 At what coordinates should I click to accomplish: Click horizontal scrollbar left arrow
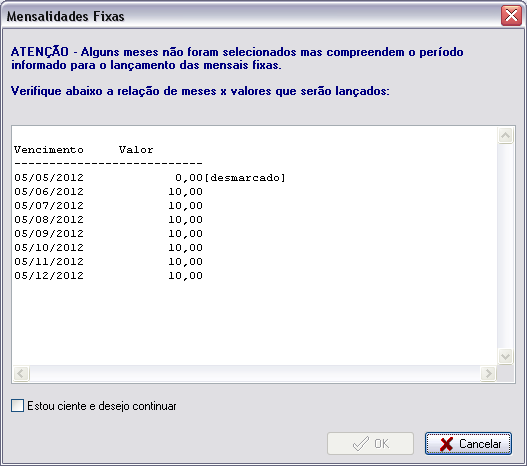[x=21, y=374]
